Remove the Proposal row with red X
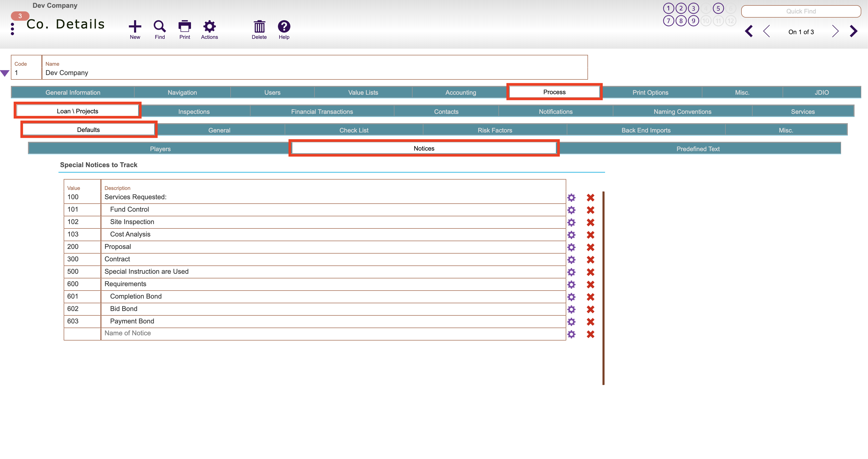Screen dimensions: 868x459 pos(591,247)
